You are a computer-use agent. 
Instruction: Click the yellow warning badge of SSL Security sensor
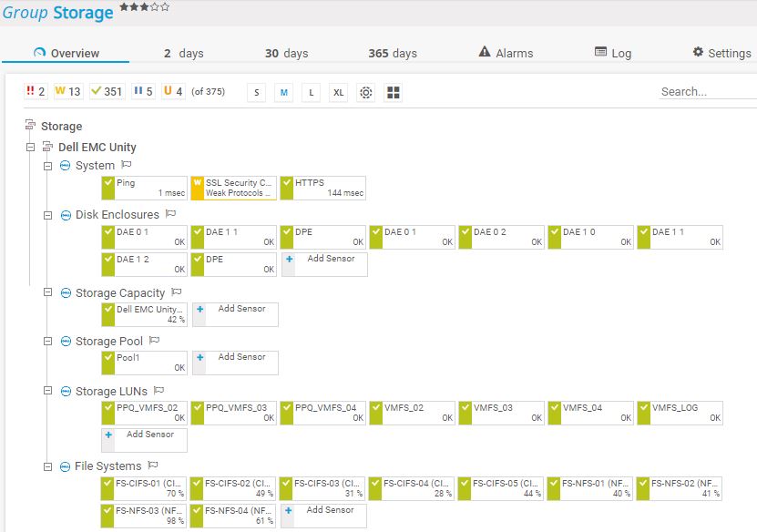(x=198, y=188)
